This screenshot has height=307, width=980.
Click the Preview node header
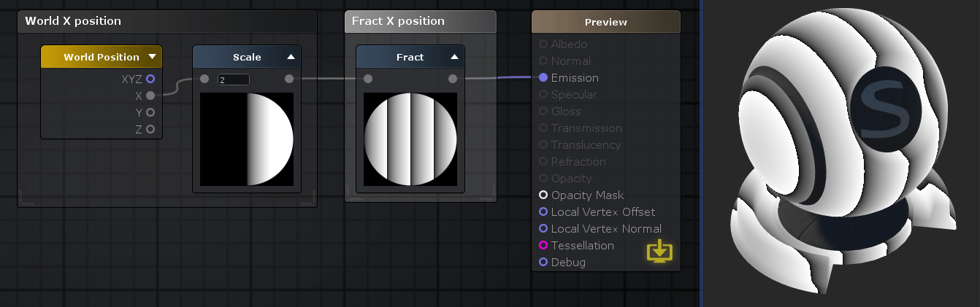[605, 22]
